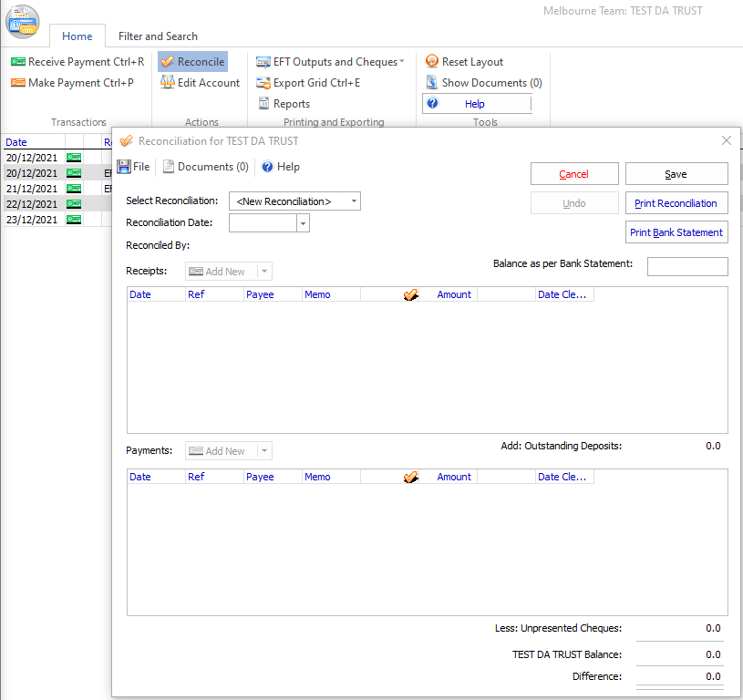Click the File save icon in dialog
Screen dimensions: 743x700
pos(124,167)
